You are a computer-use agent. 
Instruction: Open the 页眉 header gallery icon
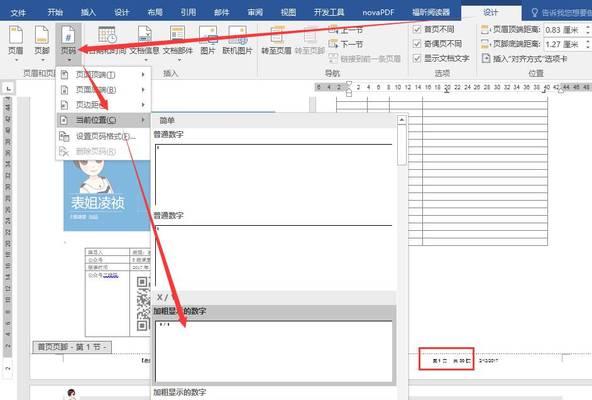click(x=16, y=41)
